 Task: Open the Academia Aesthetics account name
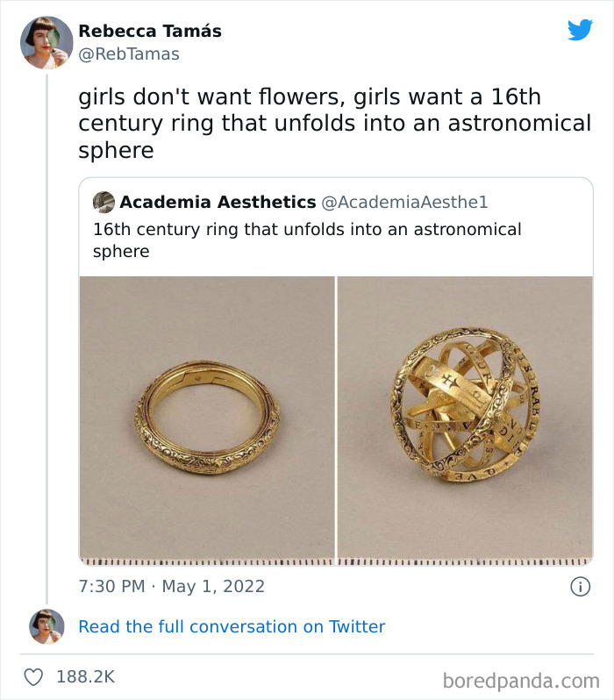[218, 202]
